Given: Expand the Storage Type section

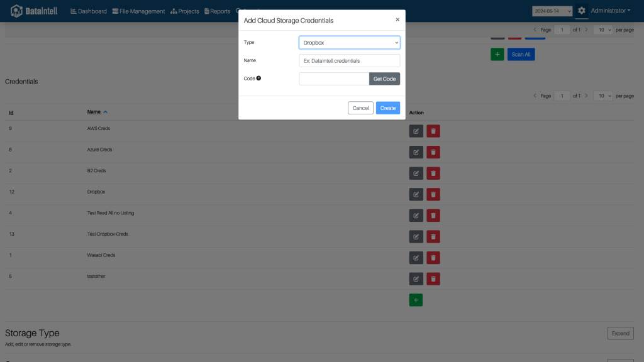Looking at the screenshot, I should 620,333.
